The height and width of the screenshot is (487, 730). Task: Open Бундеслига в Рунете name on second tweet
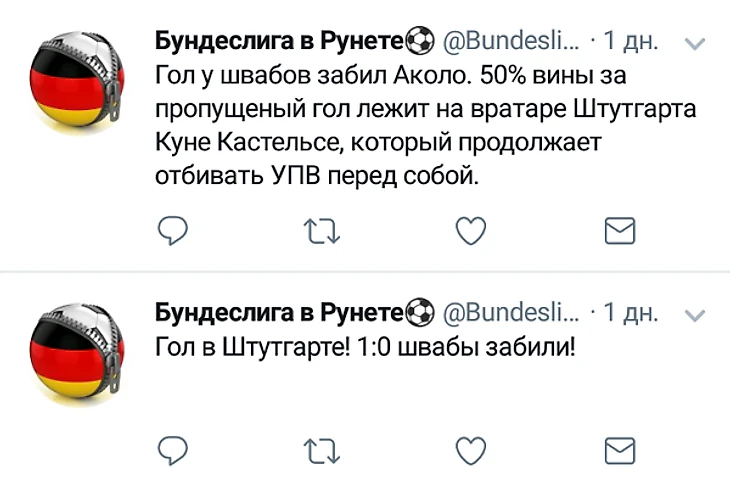coord(280,314)
